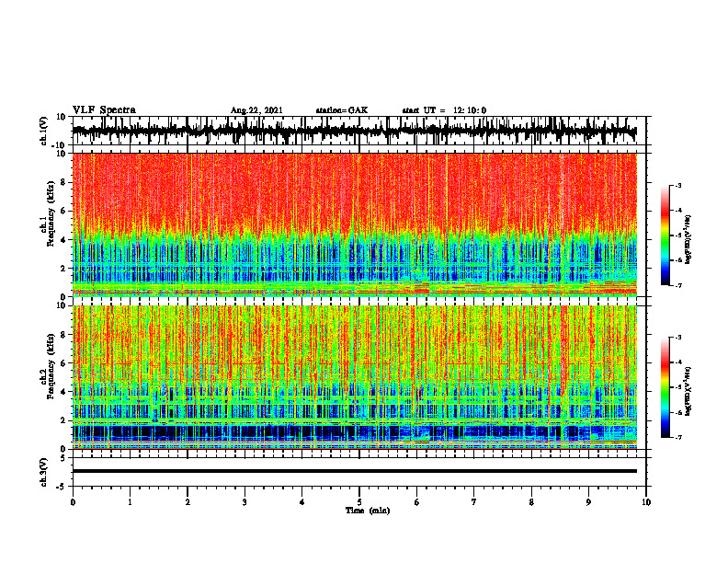728x563 pixels.
Task: Click the ch.2 color bar's log PSD unit label
Action: [x=688, y=390]
